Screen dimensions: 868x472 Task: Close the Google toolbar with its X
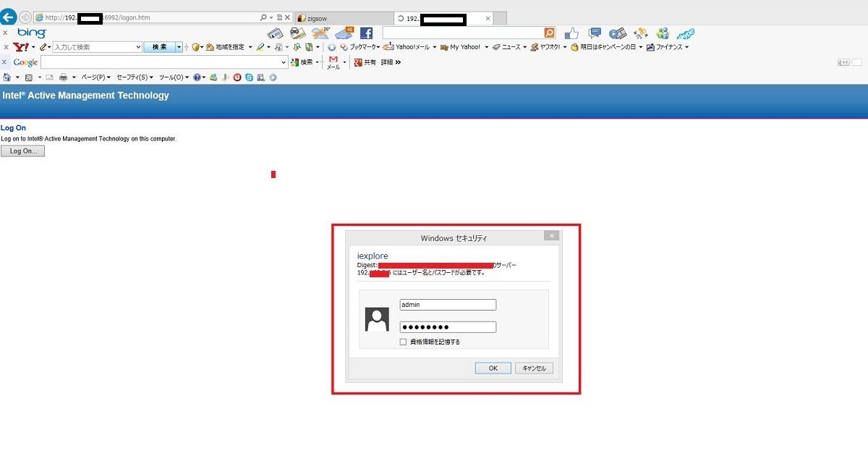tap(6, 62)
